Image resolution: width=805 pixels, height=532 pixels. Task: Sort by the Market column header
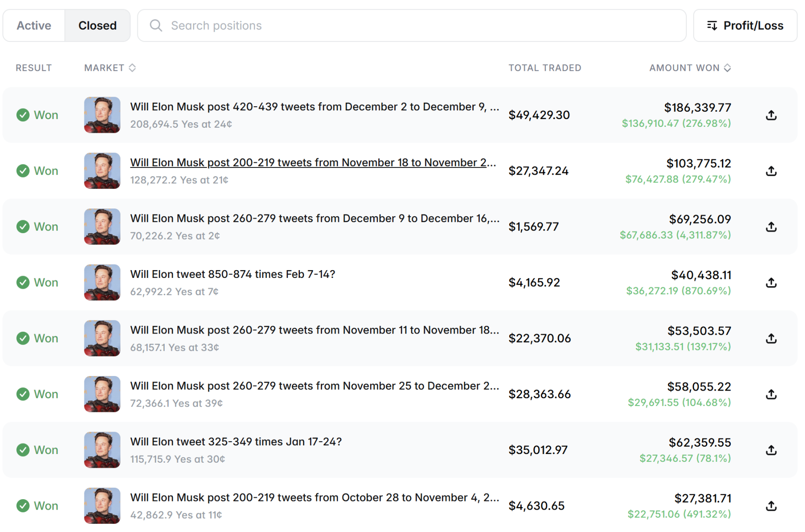point(110,68)
